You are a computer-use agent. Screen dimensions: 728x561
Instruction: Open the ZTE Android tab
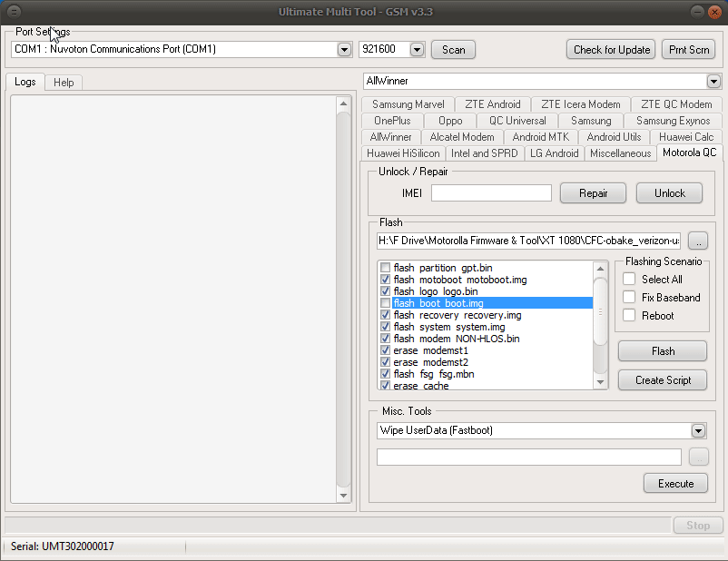(493, 104)
